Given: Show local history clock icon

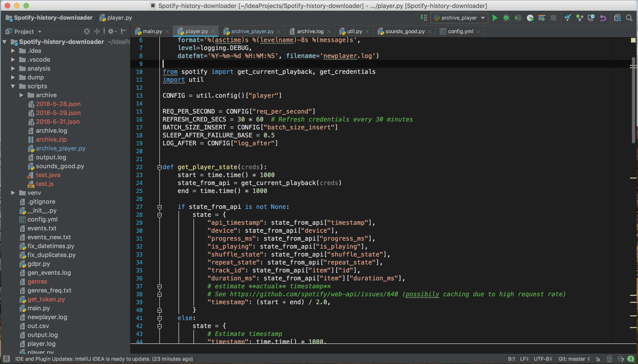Looking at the screenshot, I should (591, 18).
